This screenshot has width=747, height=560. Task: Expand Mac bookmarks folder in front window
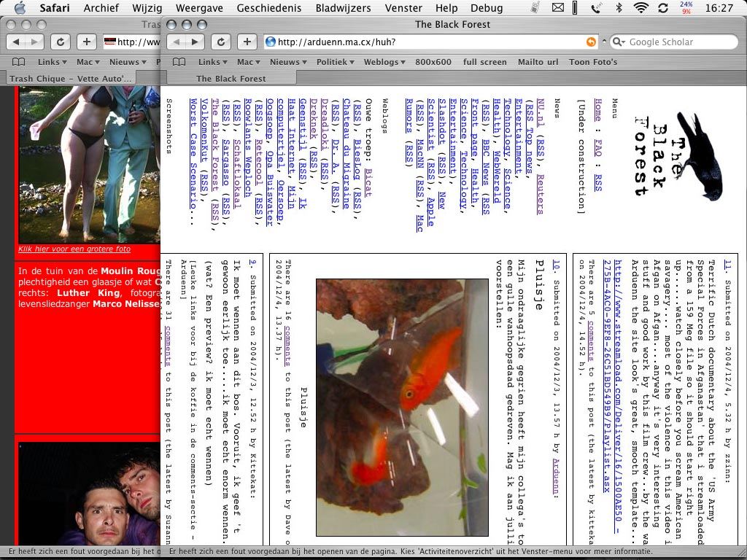tap(249, 62)
